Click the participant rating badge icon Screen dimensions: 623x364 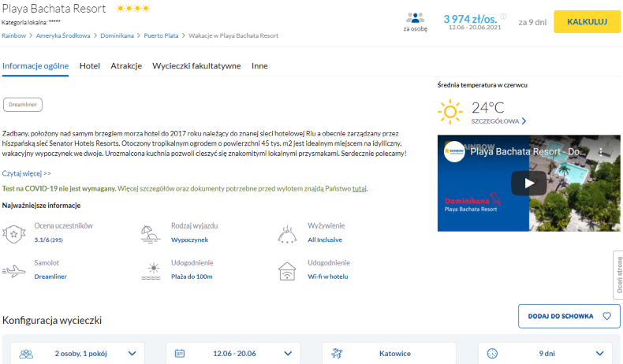[x=14, y=234]
